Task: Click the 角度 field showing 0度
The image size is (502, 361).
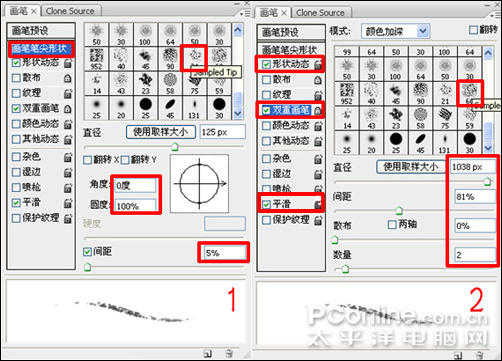Action: [135, 186]
